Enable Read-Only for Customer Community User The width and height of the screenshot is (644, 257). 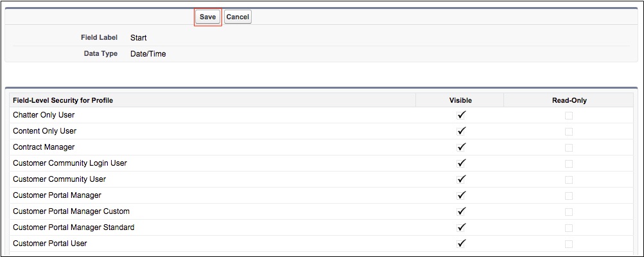coord(569,180)
